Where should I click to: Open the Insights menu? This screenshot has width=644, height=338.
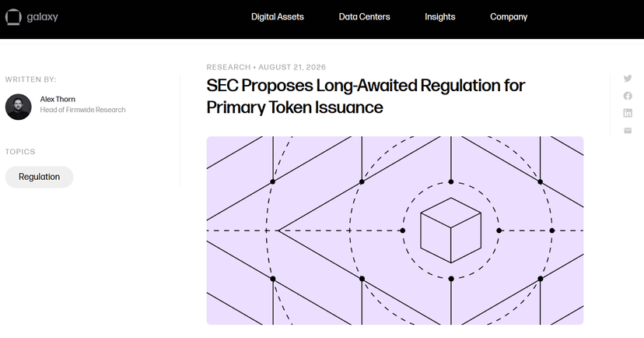point(440,17)
